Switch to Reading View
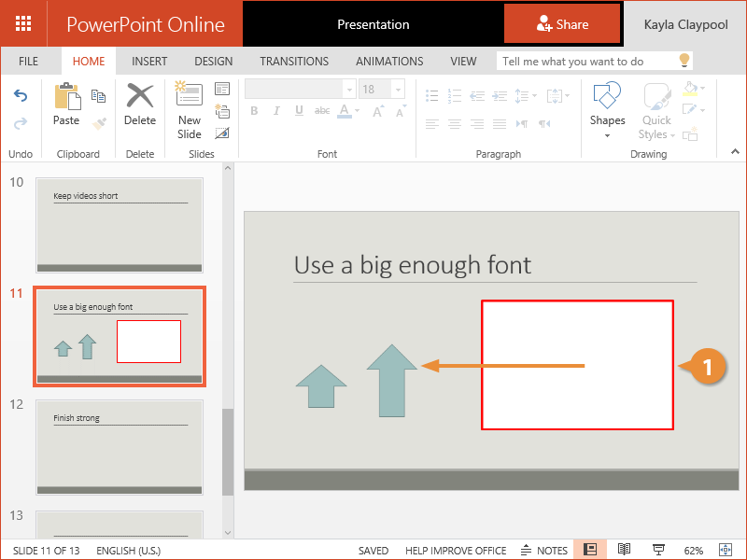 [624, 550]
